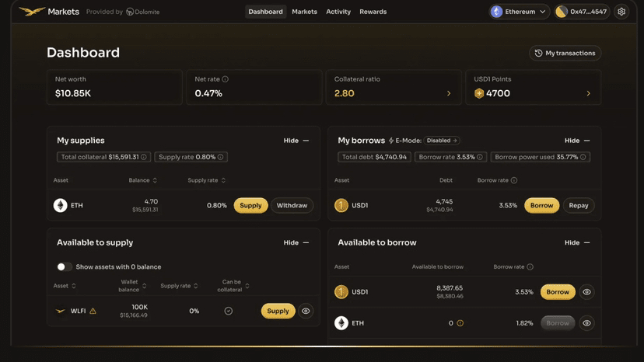Click the Total collateral info icon
This screenshot has width=644, height=362.
[x=144, y=157]
